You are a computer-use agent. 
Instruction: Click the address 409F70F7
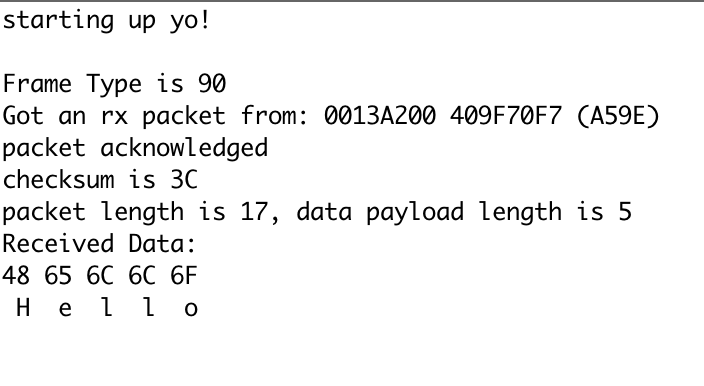506,116
